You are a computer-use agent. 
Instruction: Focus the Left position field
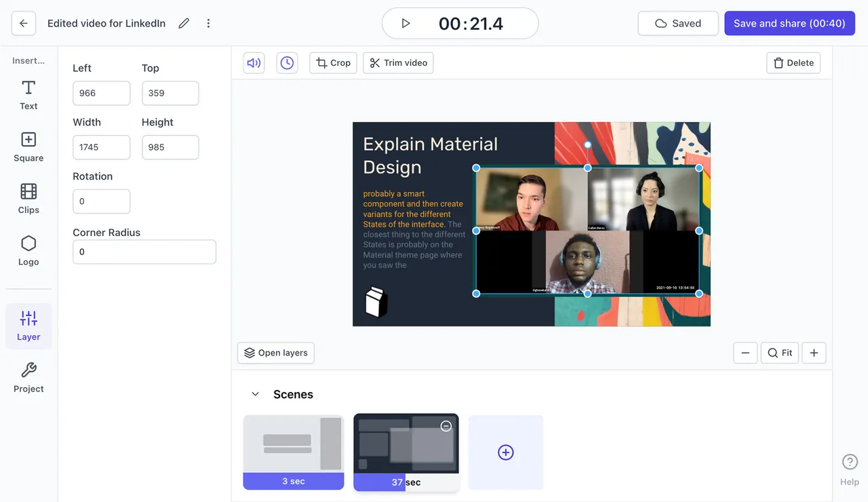pos(101,93)
